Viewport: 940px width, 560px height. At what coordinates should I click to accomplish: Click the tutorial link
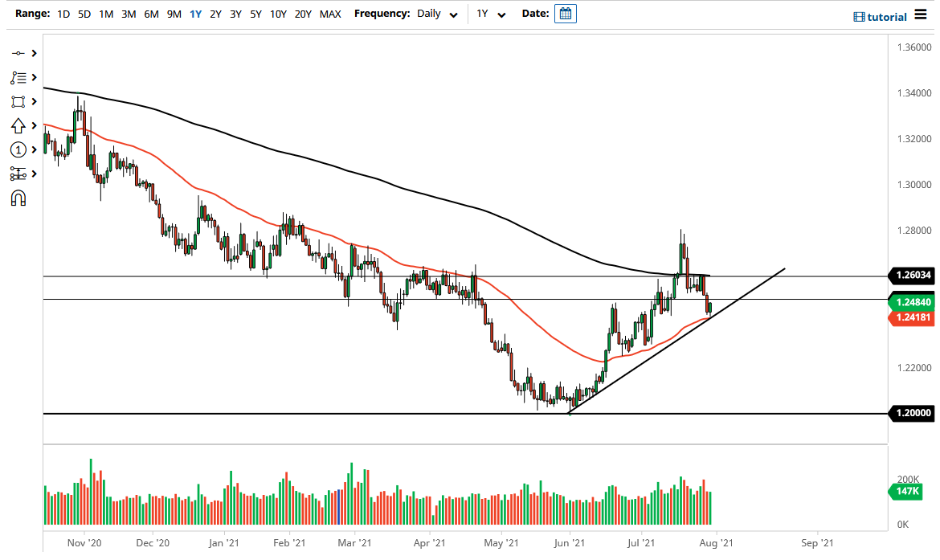click(x=886, y=16)
